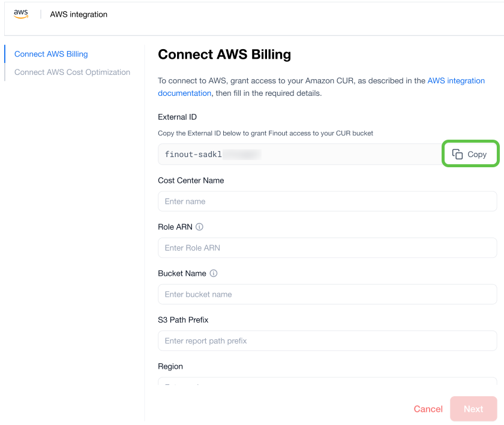Screen dimensions: 504x425
Task: Click the AWS integration header title
Action: click(79, 14)
